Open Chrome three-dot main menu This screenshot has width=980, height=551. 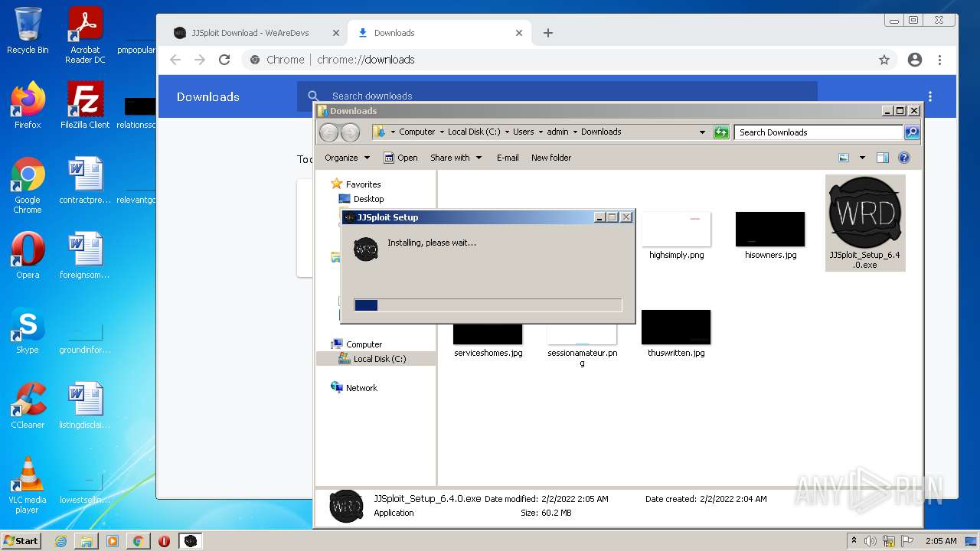(x=939, y=60)
